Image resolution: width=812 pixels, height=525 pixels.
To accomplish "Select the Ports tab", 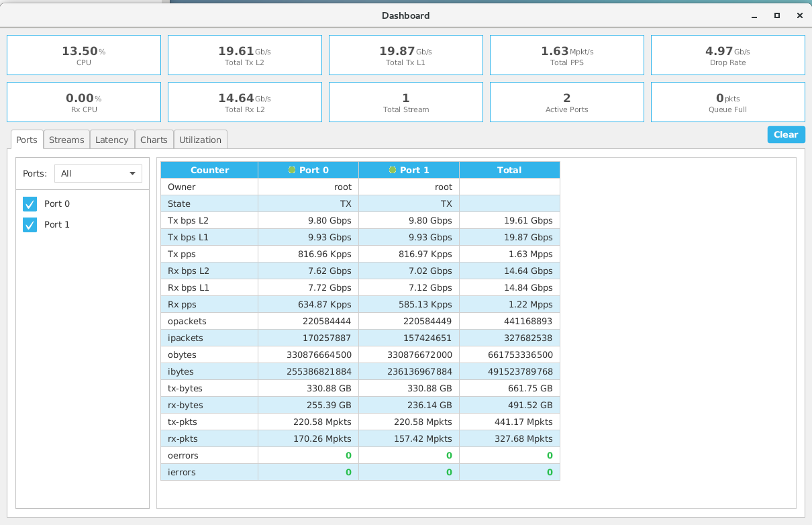I will coord(27,140).
